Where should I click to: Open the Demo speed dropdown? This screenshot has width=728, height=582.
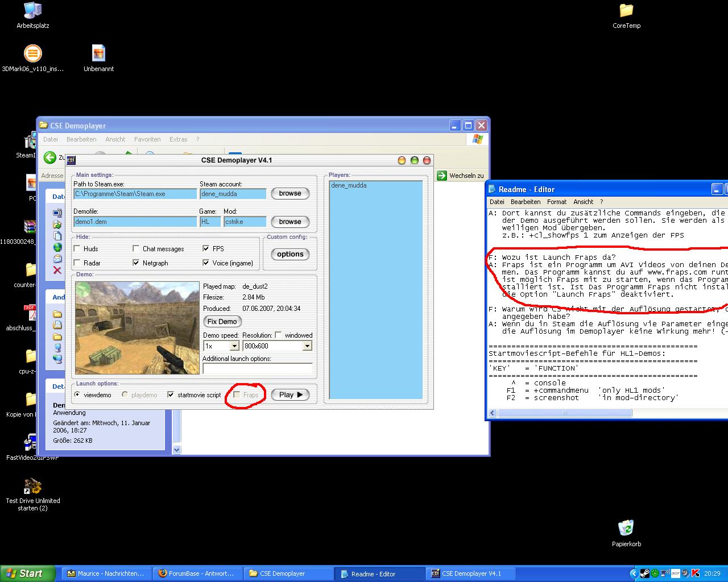coord(234,346)
